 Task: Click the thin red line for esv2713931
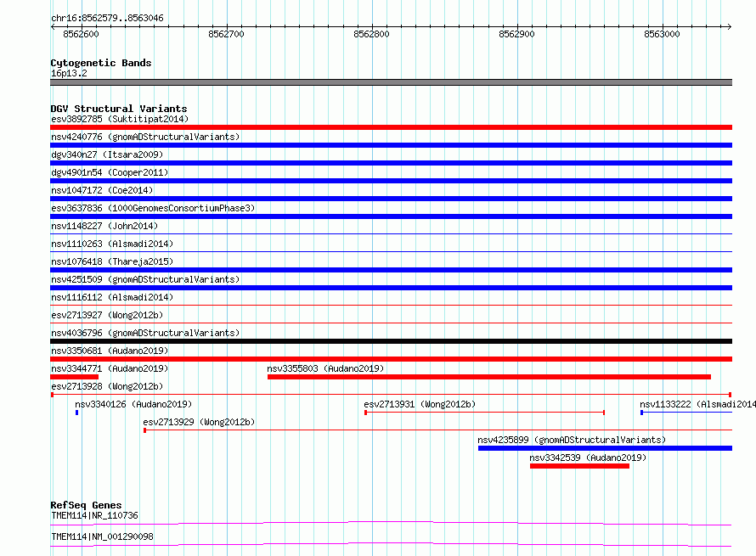(x=484, y=413)
